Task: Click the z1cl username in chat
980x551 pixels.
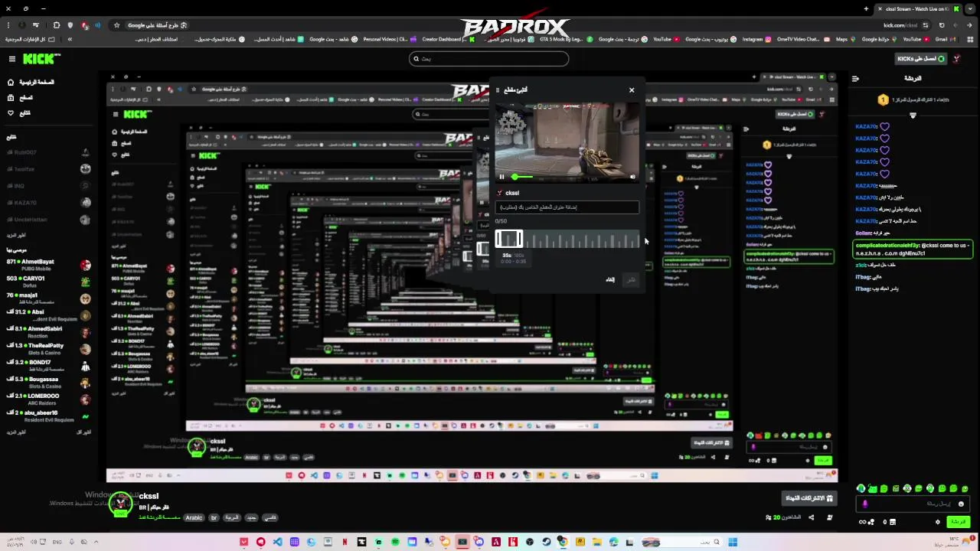Action: 861,266
